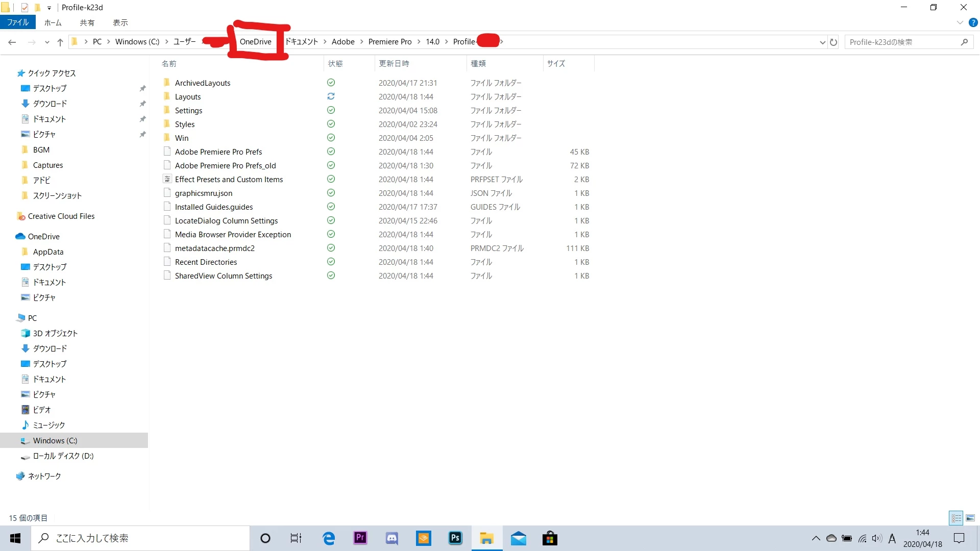Expand the address bar history dropdown

pyautogui.click(x=822, y=42)
